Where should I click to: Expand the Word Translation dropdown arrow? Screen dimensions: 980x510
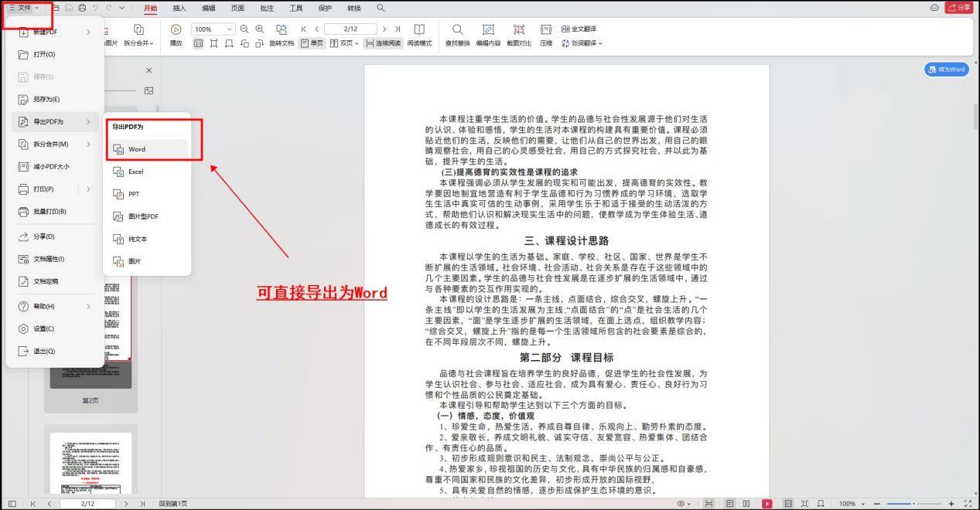[599, 42]
